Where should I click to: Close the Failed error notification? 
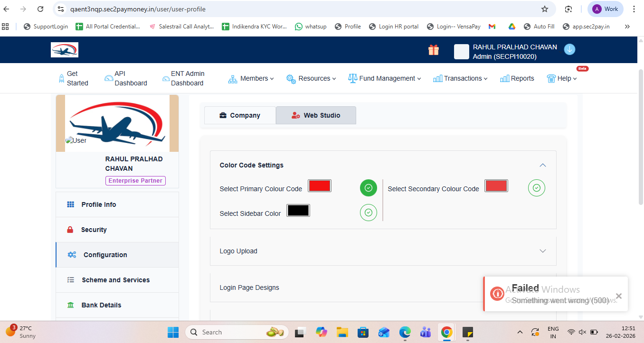tap(618, 296)
